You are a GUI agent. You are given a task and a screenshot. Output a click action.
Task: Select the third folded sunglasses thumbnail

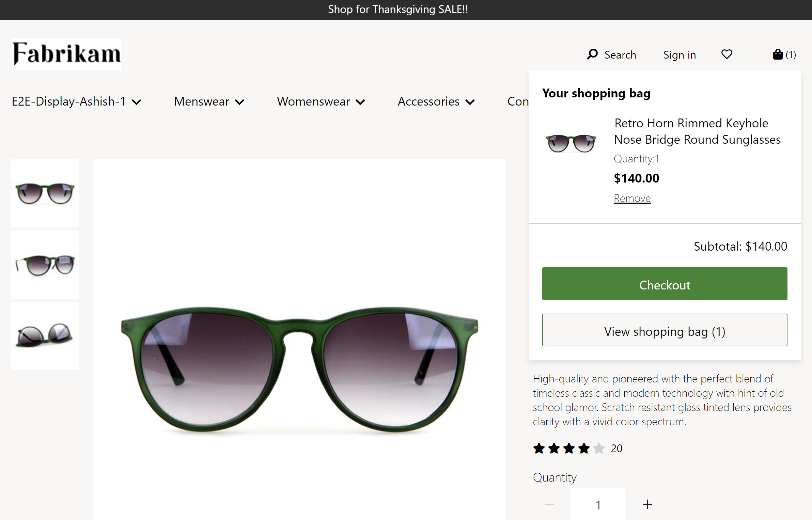(x=45, y=336)
